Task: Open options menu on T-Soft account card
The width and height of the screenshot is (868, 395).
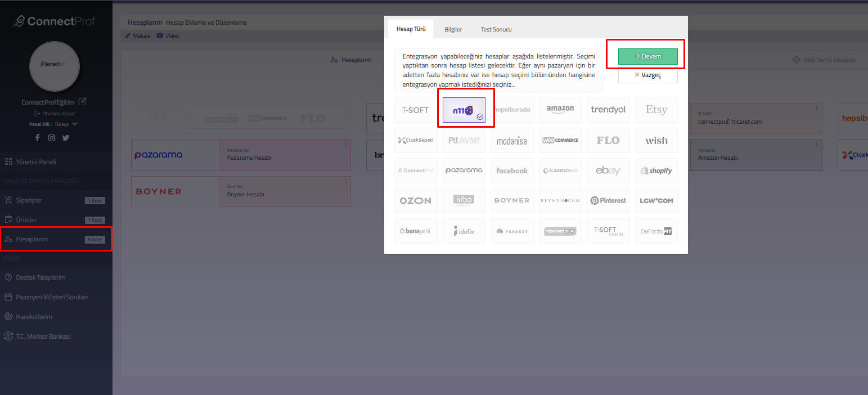Action: point(817,108)
